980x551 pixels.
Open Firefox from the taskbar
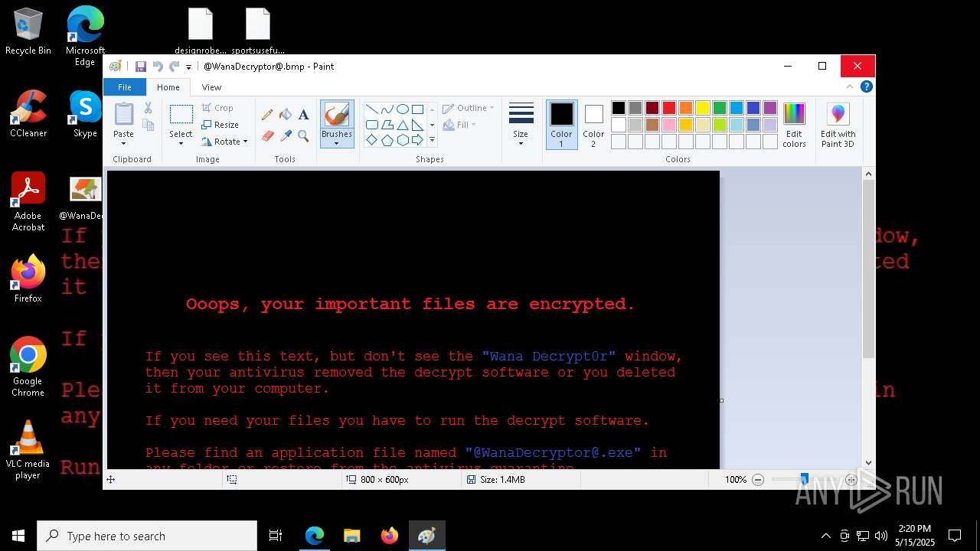coord(390,536)
